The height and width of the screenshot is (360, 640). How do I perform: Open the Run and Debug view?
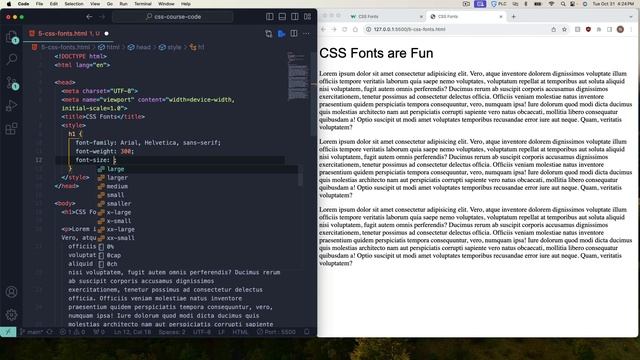(12, 106)
